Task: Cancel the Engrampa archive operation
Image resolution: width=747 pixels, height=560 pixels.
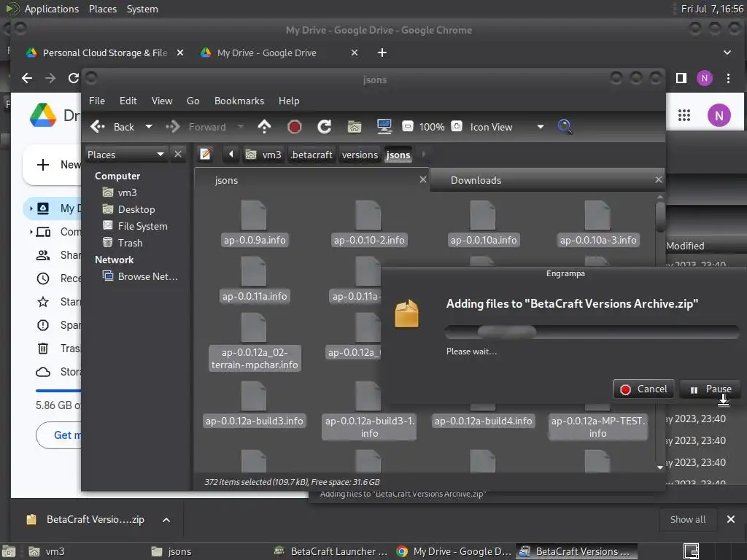Action: pos(643,389)
